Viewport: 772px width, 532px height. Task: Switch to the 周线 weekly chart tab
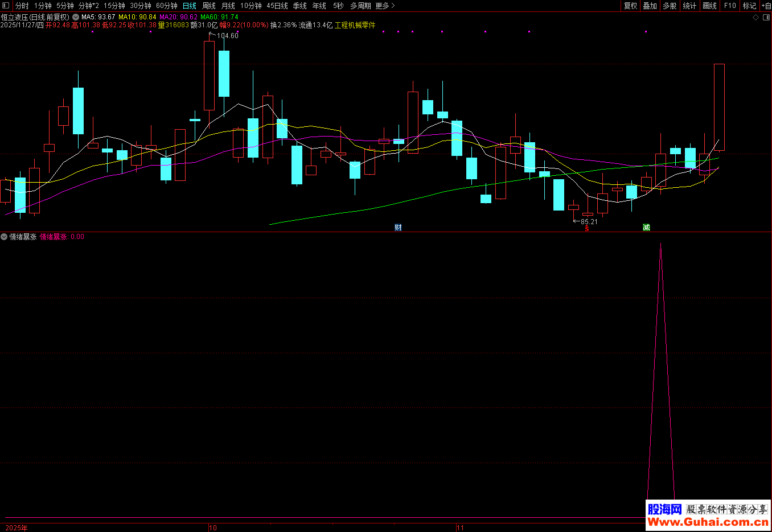tap(209, 6)
